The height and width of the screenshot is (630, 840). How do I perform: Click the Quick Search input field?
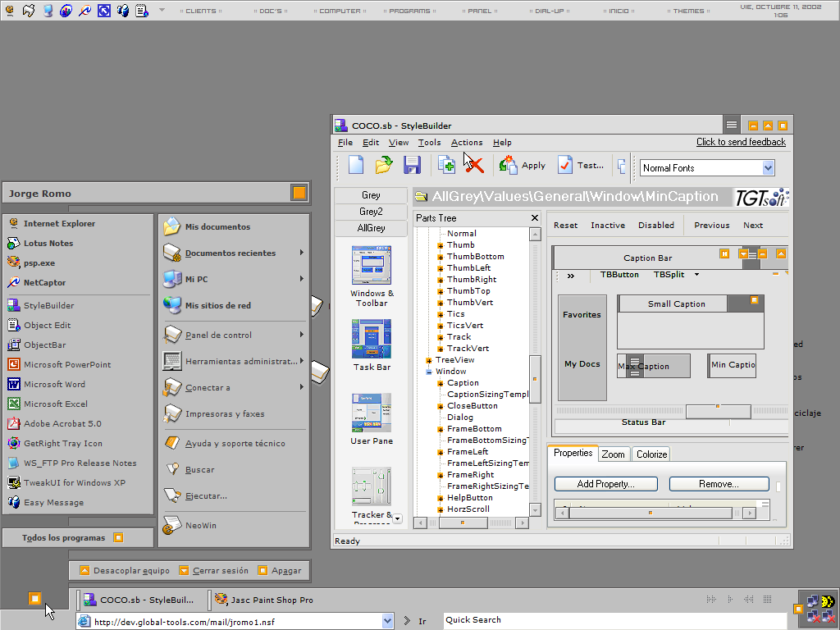tap(614, 620)
